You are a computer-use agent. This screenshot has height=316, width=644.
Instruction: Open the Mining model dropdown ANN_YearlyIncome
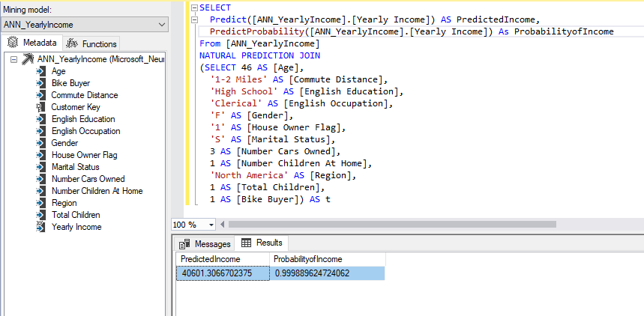84,25
